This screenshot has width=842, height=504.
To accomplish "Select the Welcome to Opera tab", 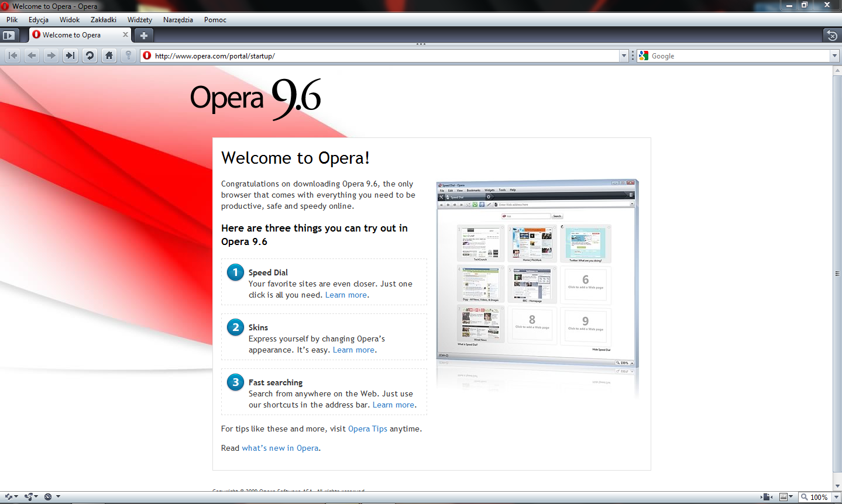I will pos(80,35).
